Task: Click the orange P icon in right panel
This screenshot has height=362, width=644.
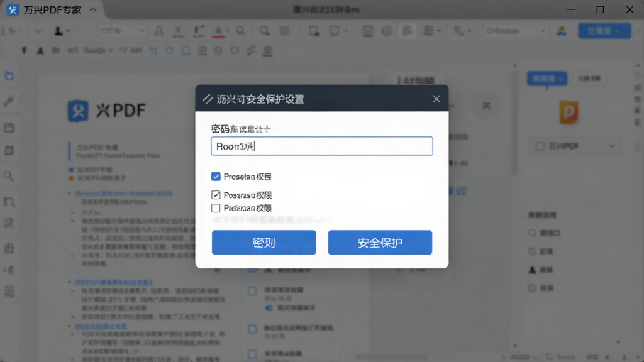Action: point(569,112)
